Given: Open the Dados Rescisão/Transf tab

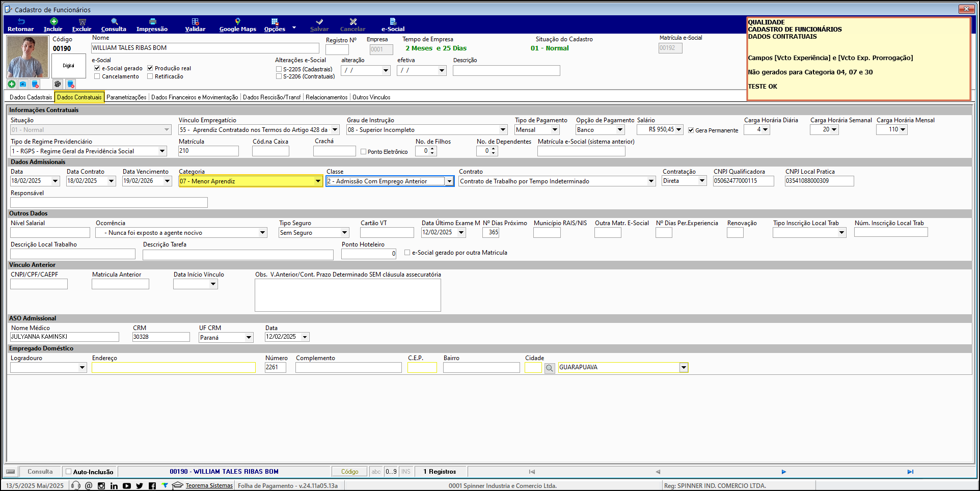Looking at the screenshot, I should [x=272, y=97].
